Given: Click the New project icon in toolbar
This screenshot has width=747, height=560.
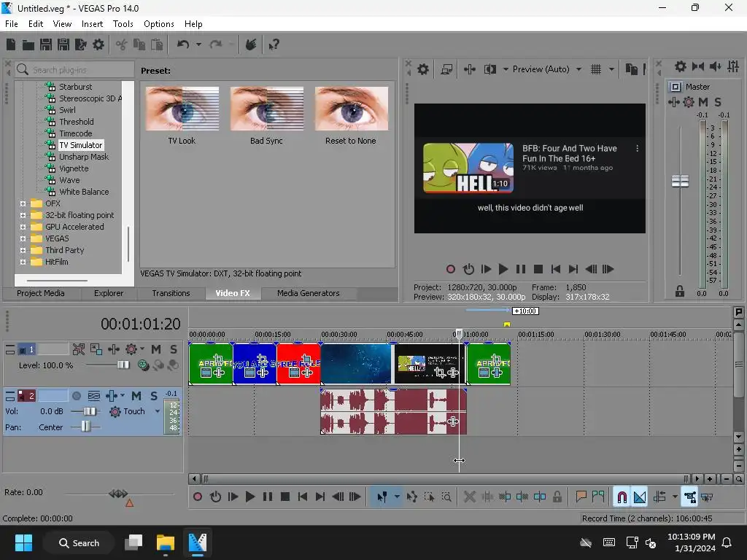Looking at the screenshot, I should (x=11, y=44).
